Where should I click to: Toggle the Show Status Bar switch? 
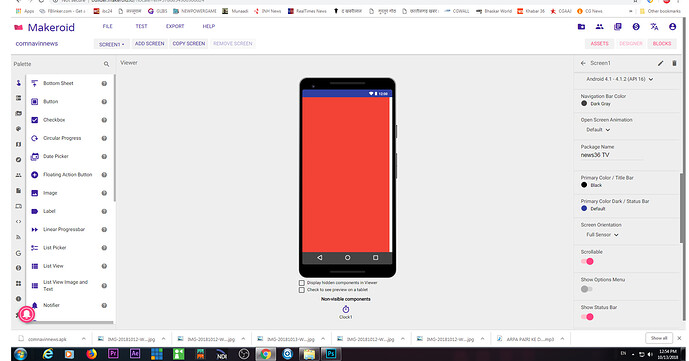point(587,317)
